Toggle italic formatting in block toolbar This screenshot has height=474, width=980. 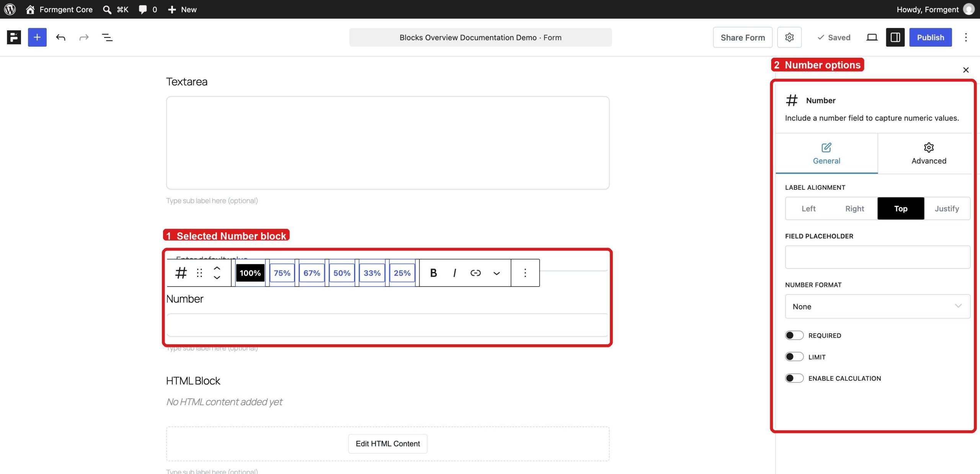454,273
